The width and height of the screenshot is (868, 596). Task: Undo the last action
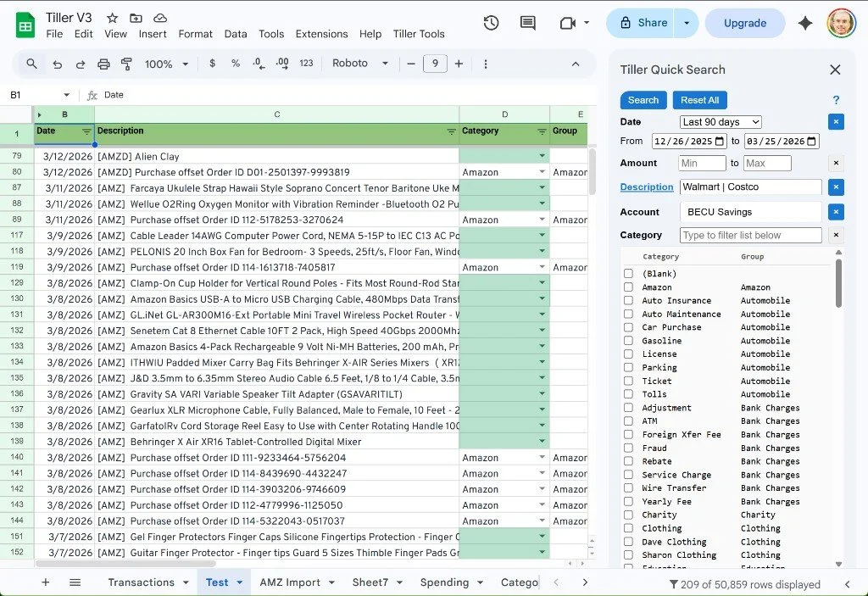coord(57,64)
